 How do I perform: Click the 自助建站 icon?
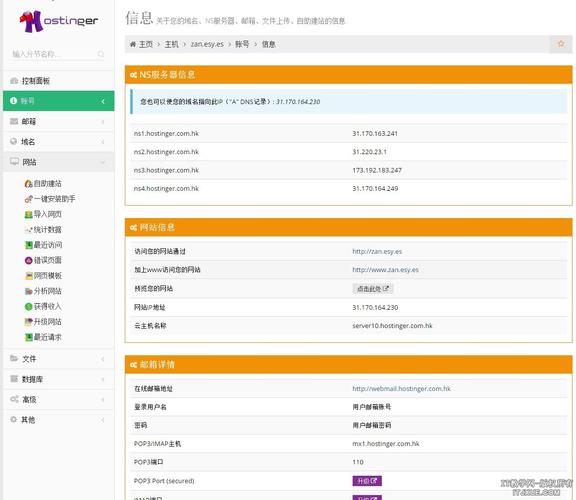coord(29,184)
